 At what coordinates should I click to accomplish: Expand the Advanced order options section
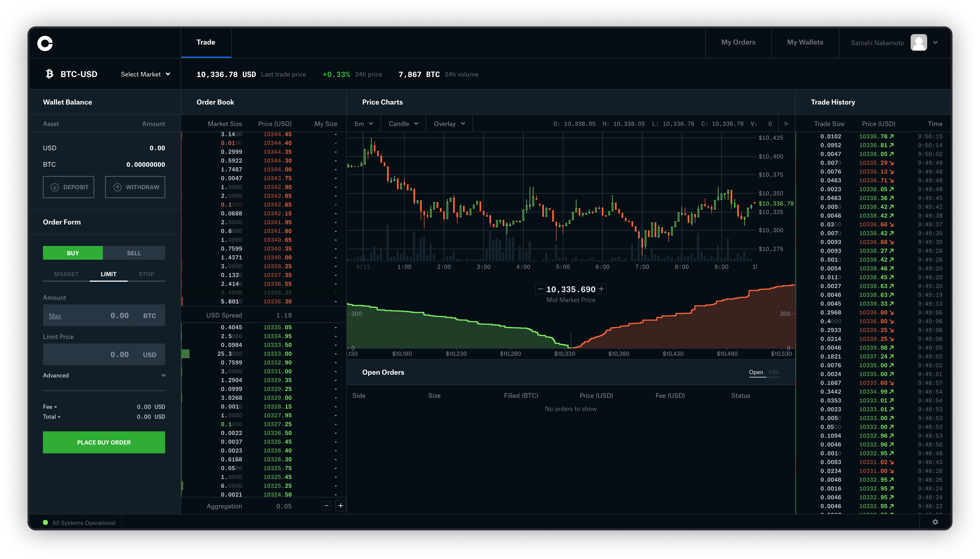pos(104,375)
